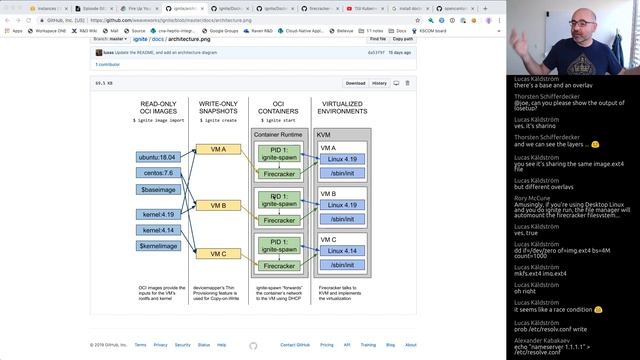Click the Contact GitHub footer link
Screen dimensions: 640x360
tap(295, 345)
